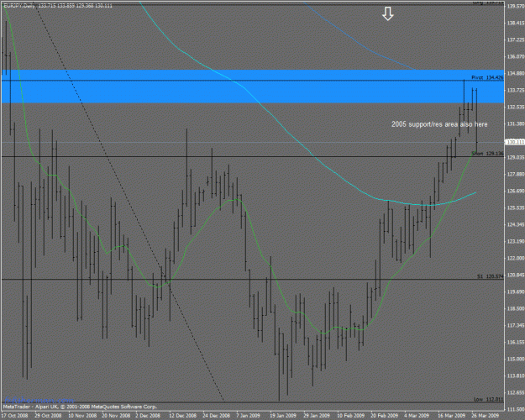Click the 133.725 price scale label
This screenshot has width=525, height=420.
[x=516, y=90]
